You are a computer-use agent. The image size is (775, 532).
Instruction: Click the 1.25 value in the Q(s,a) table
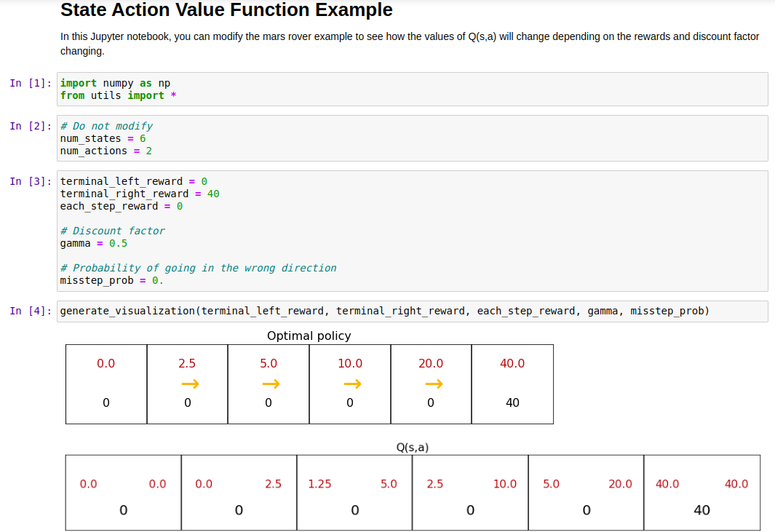(x=319, y=484)
